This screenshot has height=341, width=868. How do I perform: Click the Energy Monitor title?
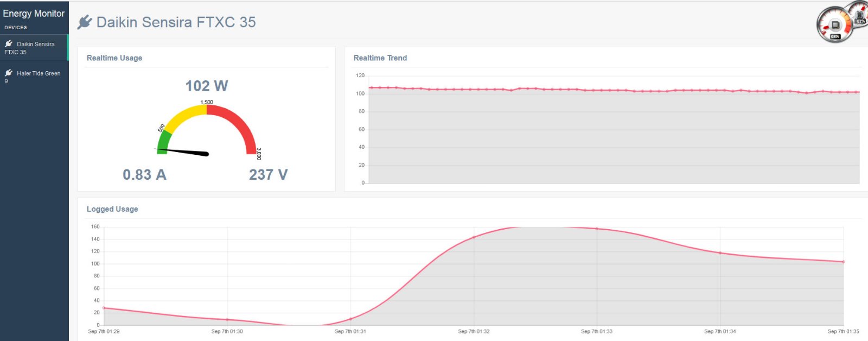(x=34, y=13)
